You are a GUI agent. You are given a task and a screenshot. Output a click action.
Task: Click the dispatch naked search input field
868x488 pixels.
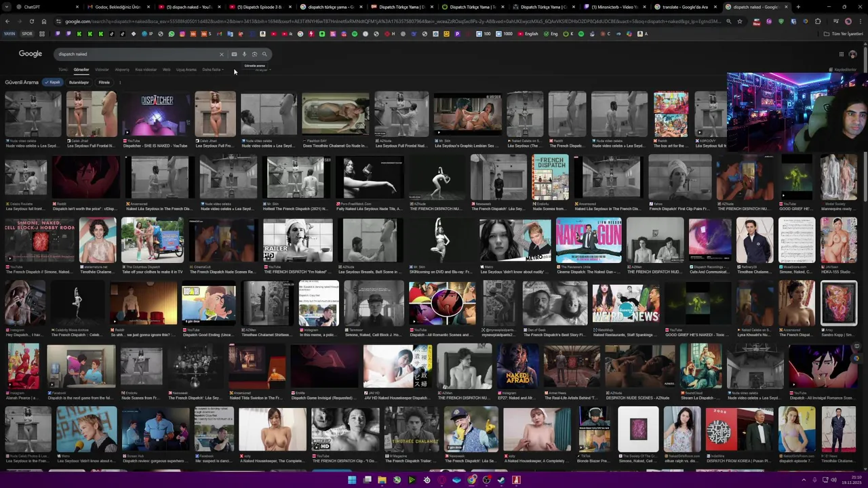(136, 54)
